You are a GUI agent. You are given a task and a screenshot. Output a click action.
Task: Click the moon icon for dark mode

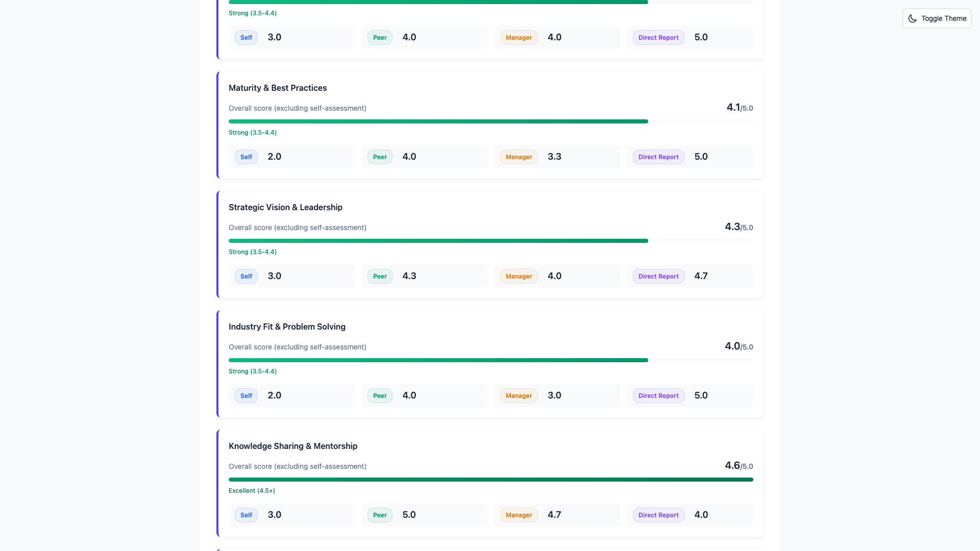913,18
